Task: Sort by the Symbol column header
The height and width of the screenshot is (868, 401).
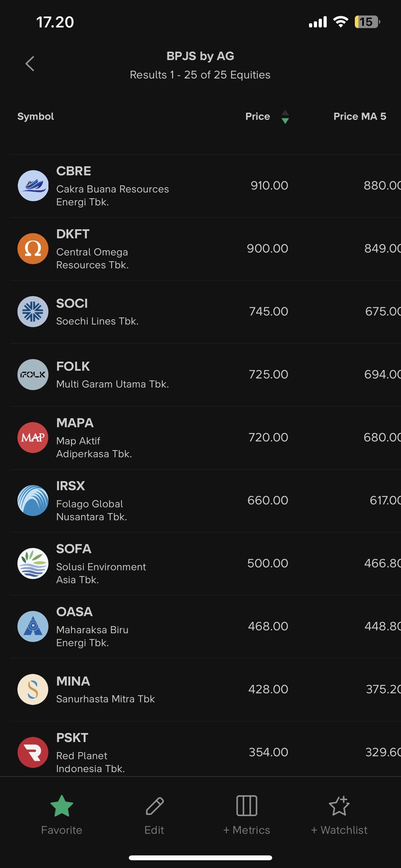Action: (36, 117)
